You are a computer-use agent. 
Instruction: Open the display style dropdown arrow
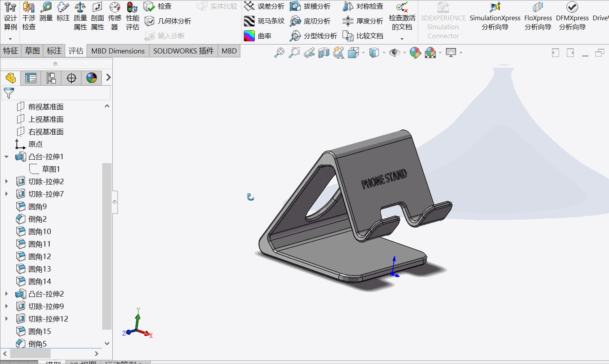[x=384, y=53]
